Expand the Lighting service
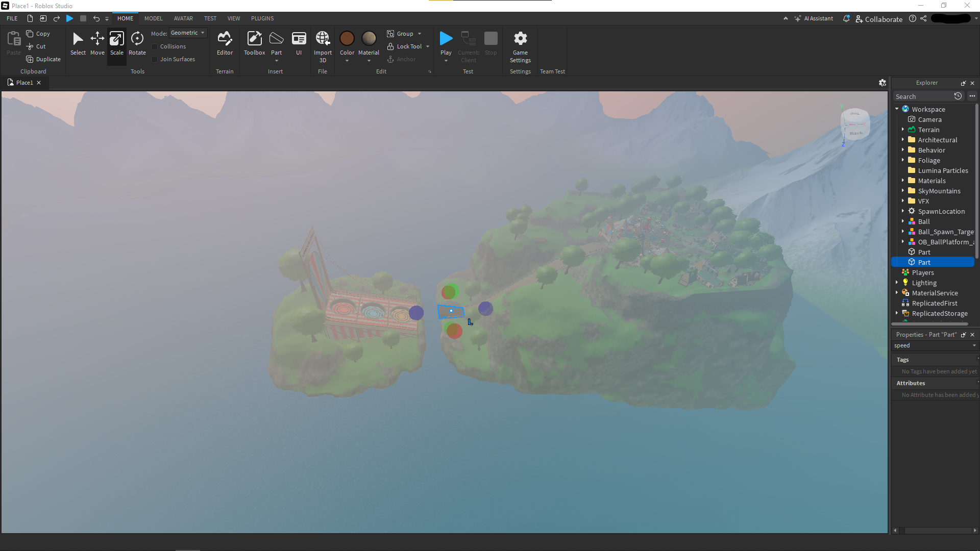The image size is (980, 551). tap(897, 282)
